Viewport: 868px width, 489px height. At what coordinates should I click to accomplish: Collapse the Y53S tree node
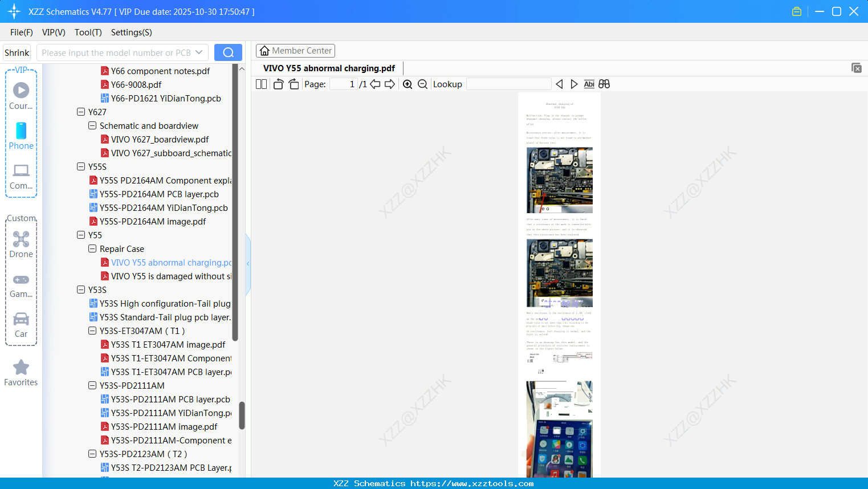[81, 290]
